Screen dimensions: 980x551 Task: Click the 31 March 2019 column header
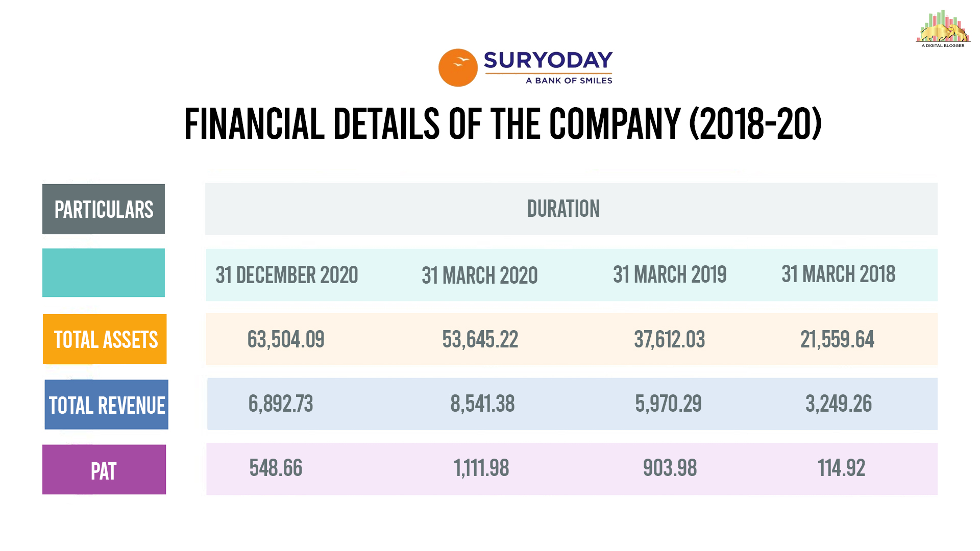pos(670,274)
